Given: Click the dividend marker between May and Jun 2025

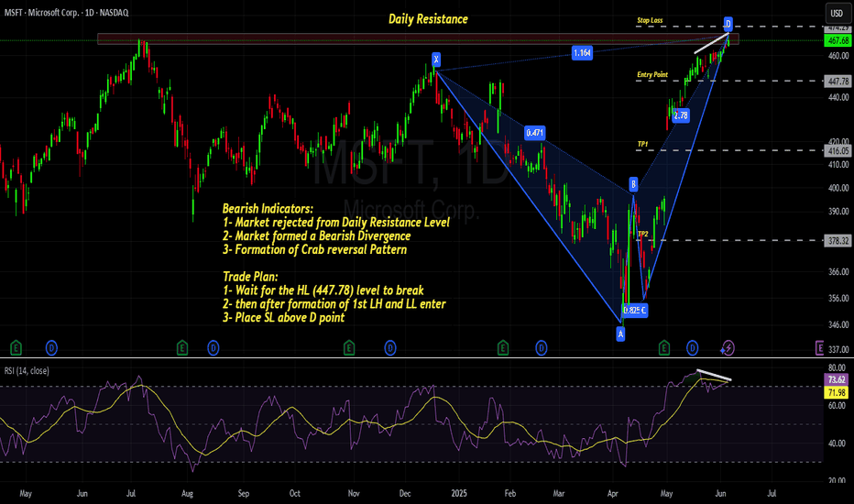Looking at the screenshot, I should (692, 347).
